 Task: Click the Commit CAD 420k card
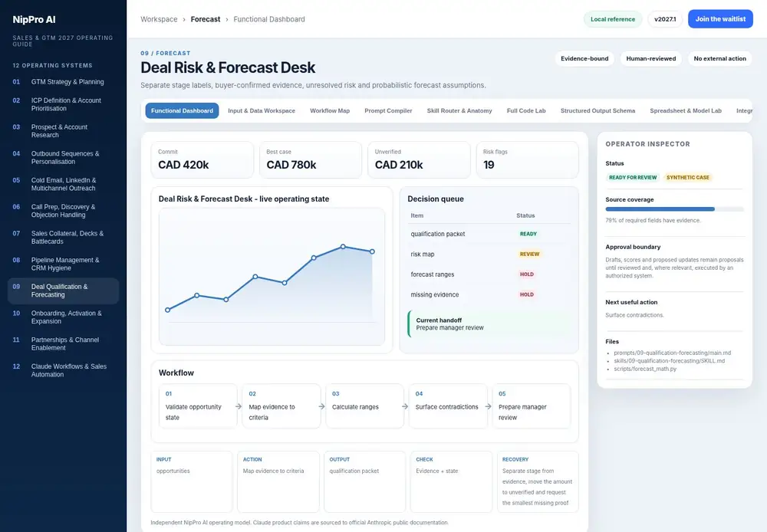[202, 160]
